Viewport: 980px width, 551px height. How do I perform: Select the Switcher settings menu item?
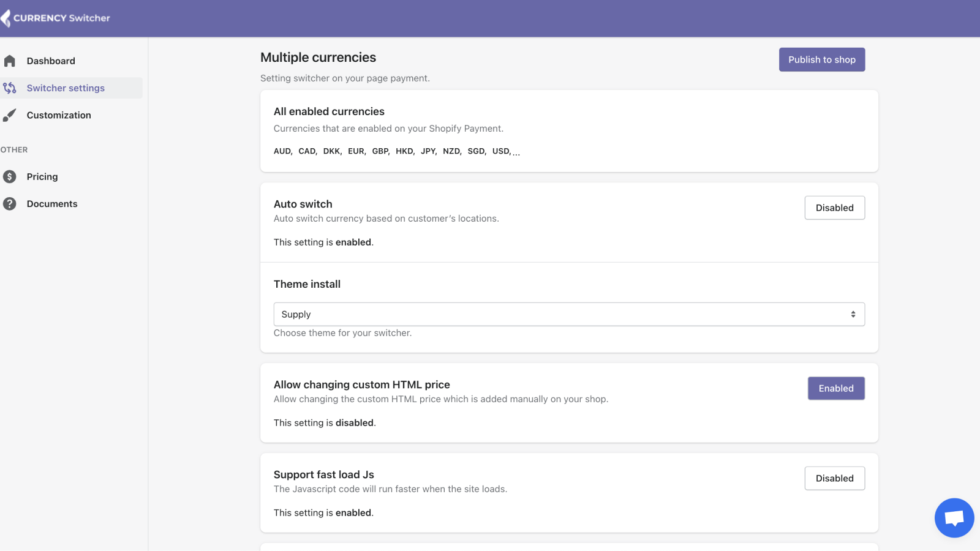pyautogui.click(x=66, y=88)
